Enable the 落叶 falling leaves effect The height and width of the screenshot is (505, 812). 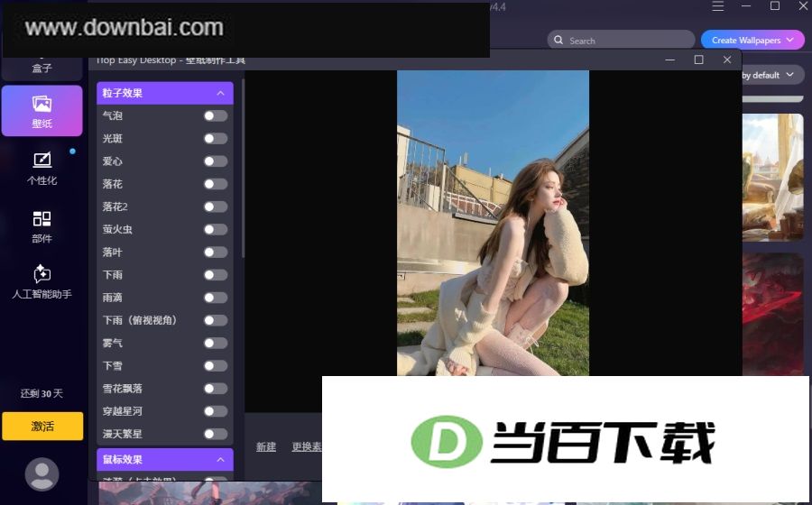pyautogui.click(x=216, y=252)
